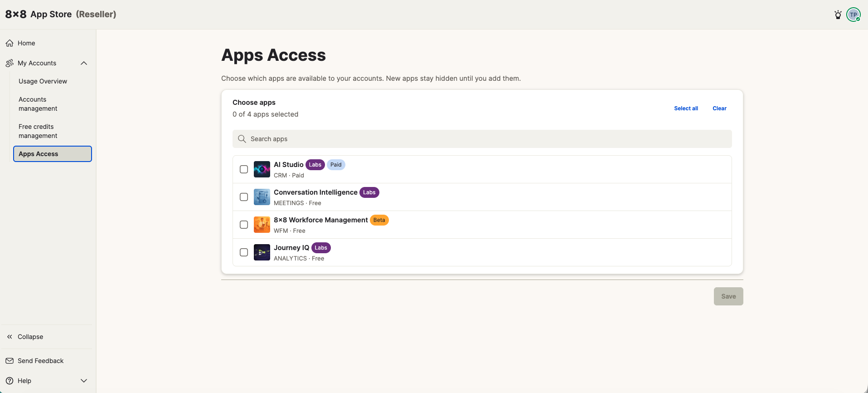868x393 pixels.
Task: Click the Labs badge on Conversation Intelligence
Action: coord(369,192)
